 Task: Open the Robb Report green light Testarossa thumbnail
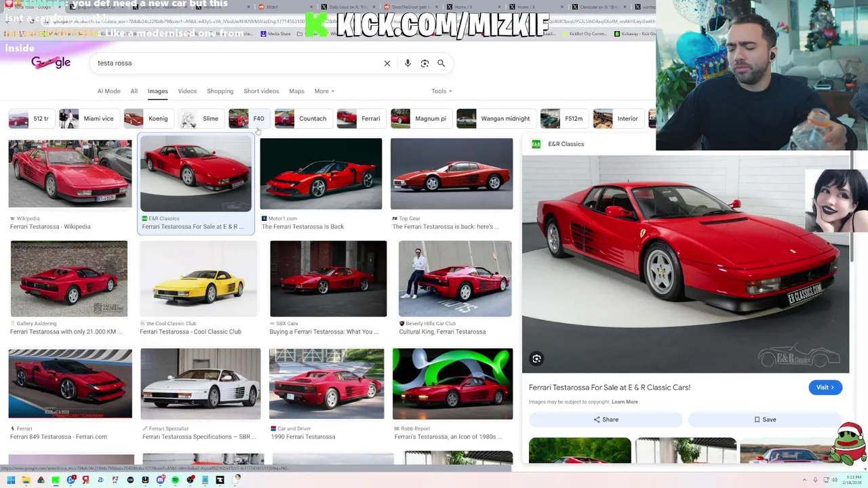pos(452,384)
